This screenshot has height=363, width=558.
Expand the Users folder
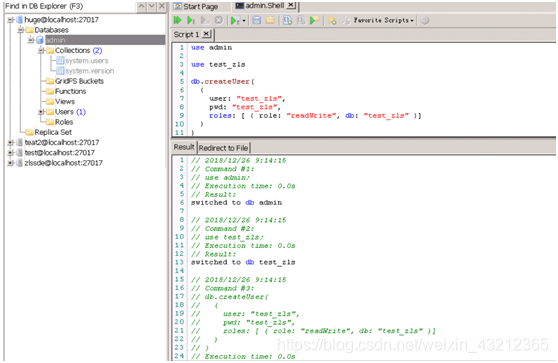pyautogui.click(x=41, y=112)
